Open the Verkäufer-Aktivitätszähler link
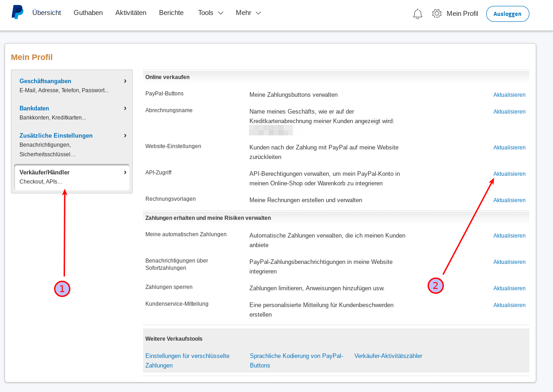Viewport: 553px width, 392px height. (388, 356)
